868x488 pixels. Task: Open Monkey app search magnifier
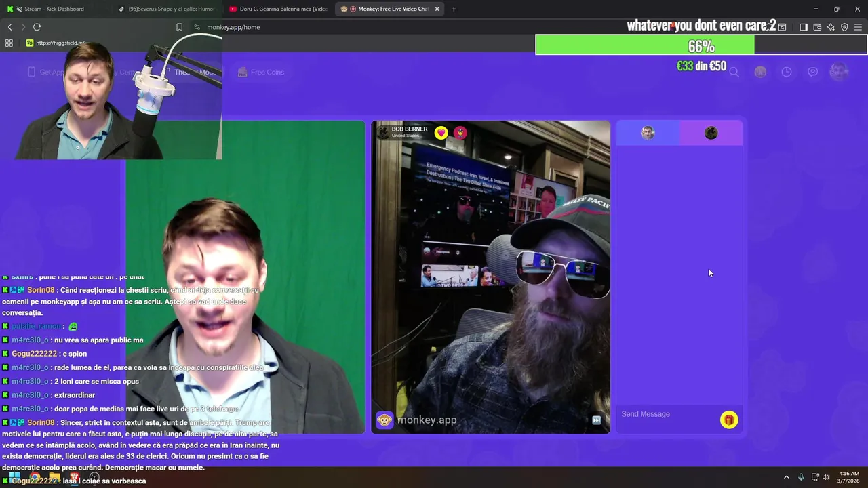click(x=734, y=72)
